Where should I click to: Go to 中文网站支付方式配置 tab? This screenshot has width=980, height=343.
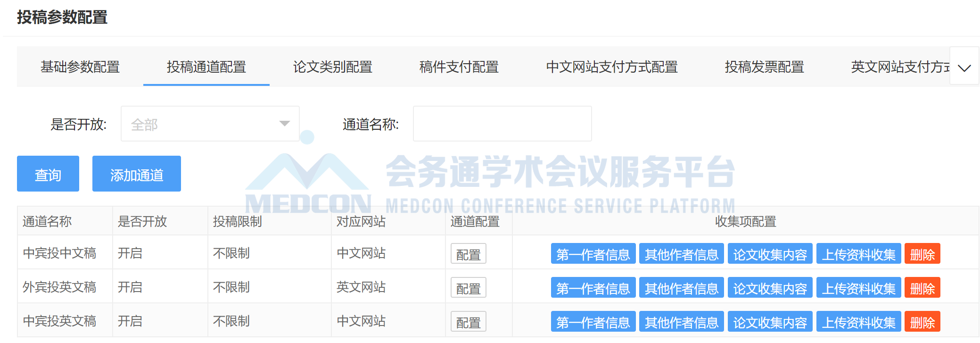click(x=611, y=67)
